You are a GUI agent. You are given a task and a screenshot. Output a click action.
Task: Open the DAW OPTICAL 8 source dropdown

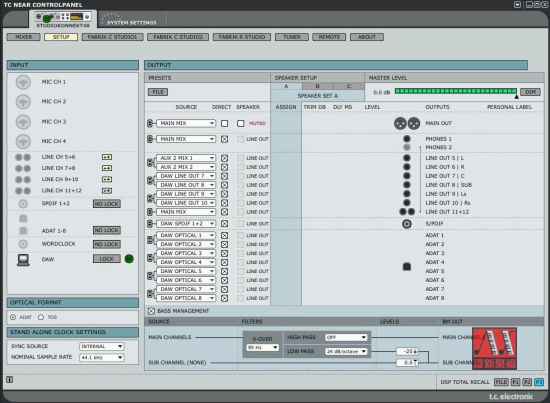click(186, 298)
